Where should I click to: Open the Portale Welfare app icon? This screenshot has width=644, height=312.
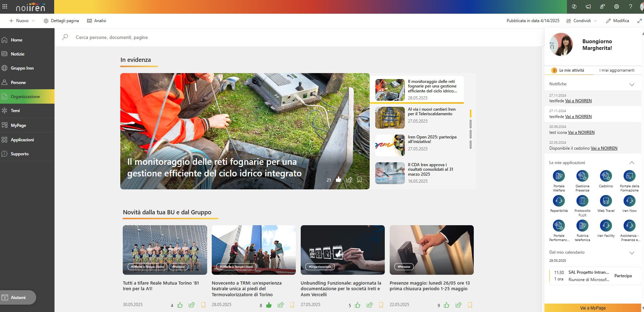click(x=559, y=176)
